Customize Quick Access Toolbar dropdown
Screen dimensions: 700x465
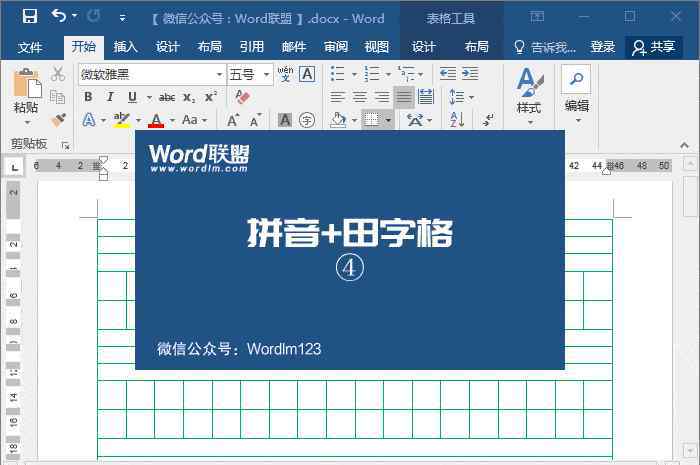click(122, 18)
